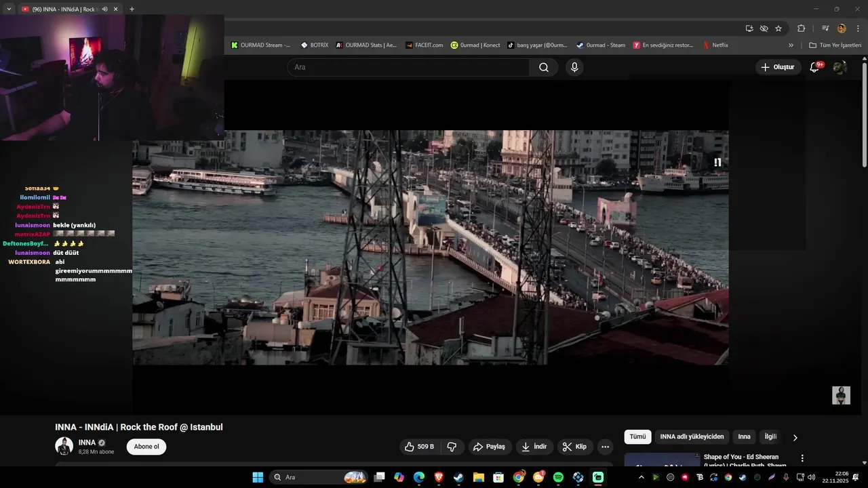Show more filter chips with the right arrow
The width and height of the screenshot is (868, 488).
tap(795, 437)
